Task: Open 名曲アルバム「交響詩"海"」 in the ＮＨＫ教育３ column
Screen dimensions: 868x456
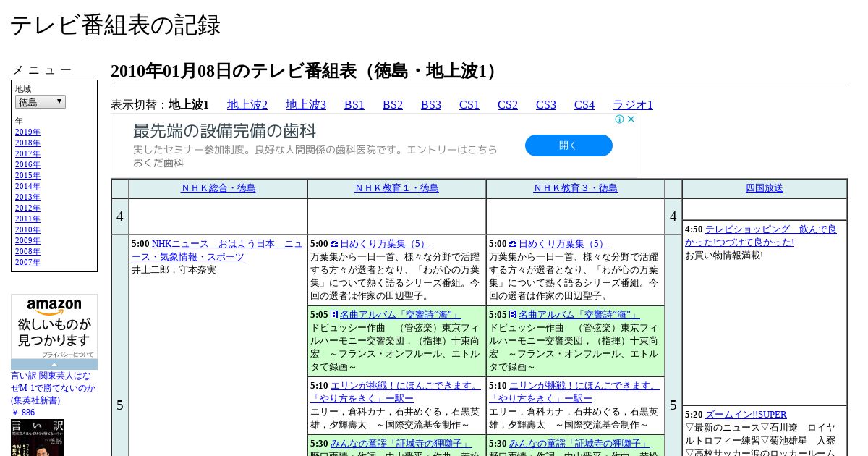Action: (x=579, y=315)
